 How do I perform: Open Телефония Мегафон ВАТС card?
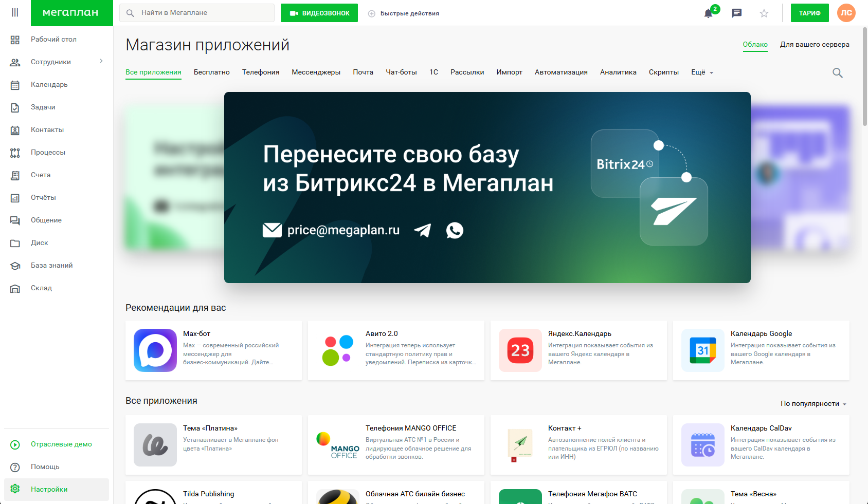[578, 493]
